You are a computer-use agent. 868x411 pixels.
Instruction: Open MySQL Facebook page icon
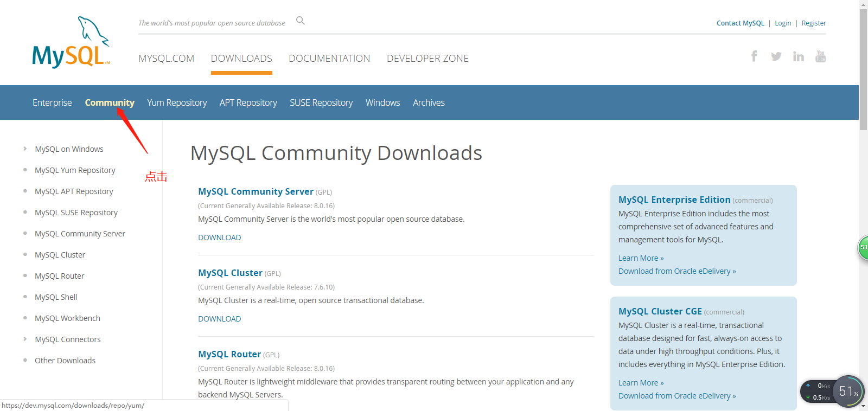pyautogui.click(x=754, y=56)
